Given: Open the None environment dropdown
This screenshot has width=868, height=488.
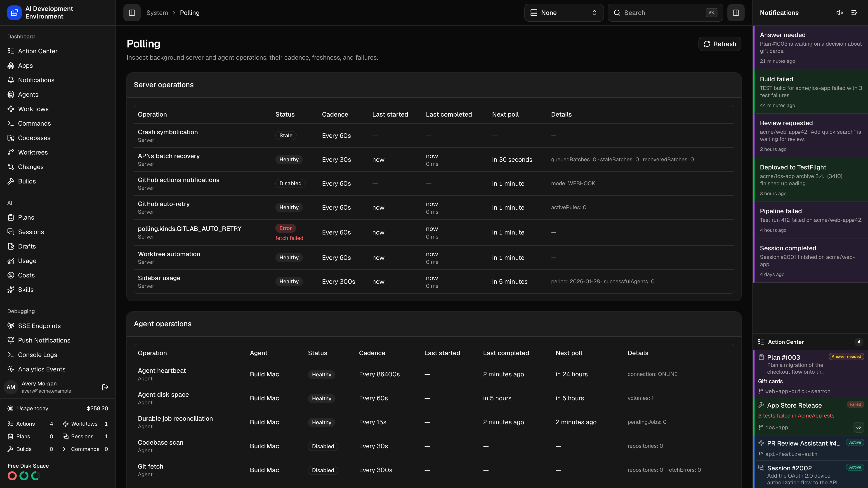Looking at the screenshot, I should click(564, 13).
